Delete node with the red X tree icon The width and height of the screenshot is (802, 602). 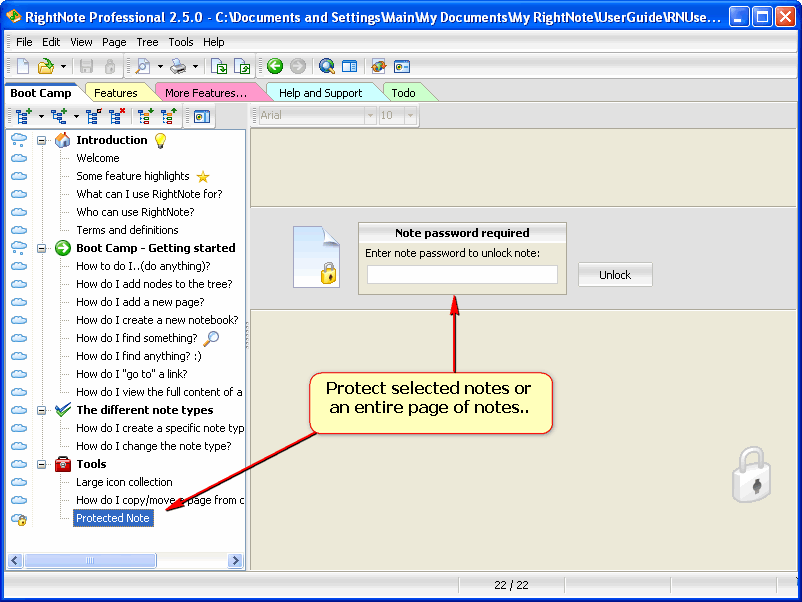117,116
